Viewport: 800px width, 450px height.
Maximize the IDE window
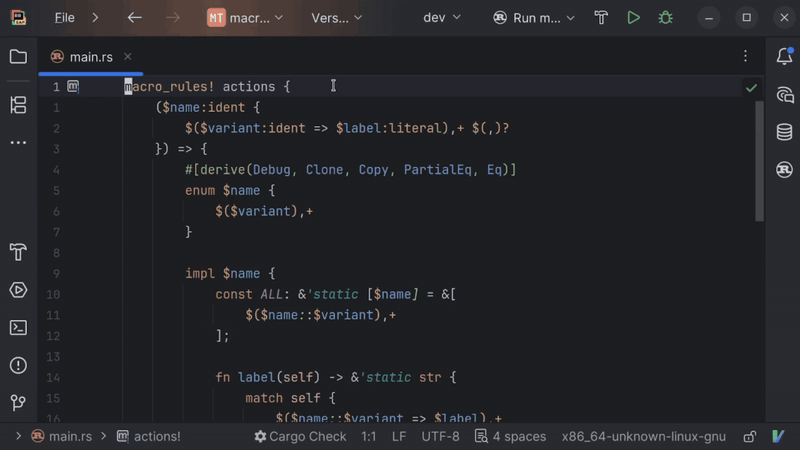(x=746, y=18)
